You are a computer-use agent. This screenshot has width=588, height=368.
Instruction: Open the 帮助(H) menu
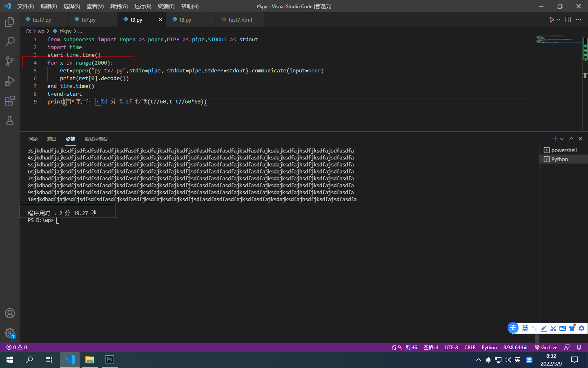click(190, 6)
